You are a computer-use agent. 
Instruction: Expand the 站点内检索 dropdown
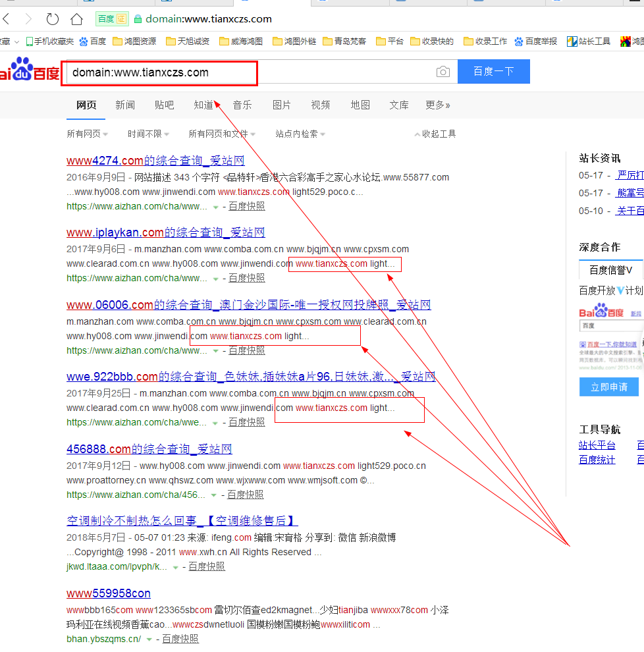click(300, 134)
